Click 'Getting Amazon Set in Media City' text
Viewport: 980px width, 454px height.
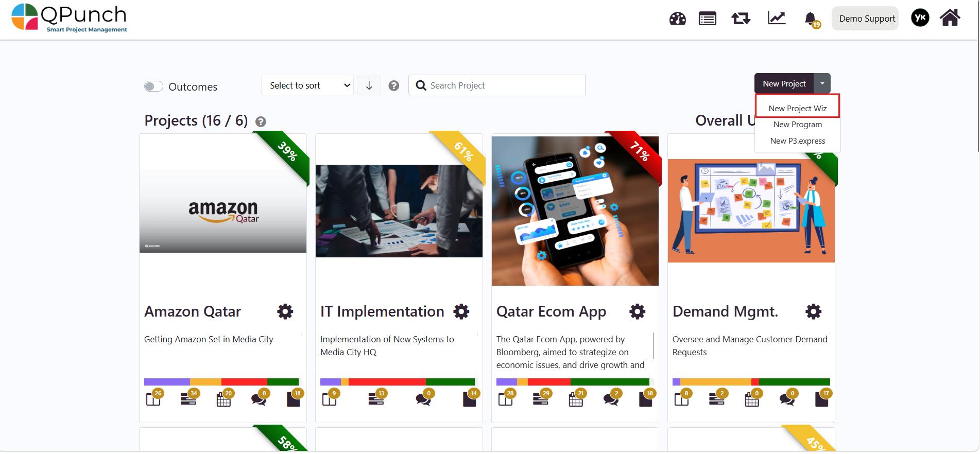[x=209, y=339]
